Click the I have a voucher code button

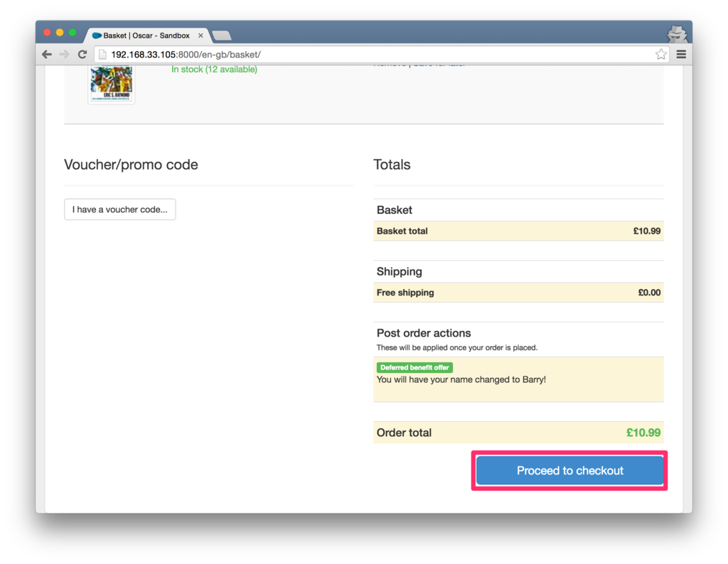[119, 209]
